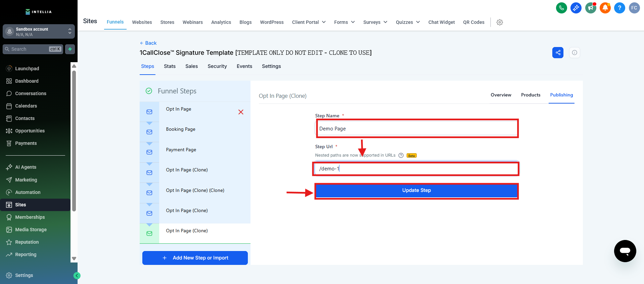The height and width of the screenshot is (284, 644).
Task: Collapse the sidebar with green arrow toggle
Action: coord(77,276)
